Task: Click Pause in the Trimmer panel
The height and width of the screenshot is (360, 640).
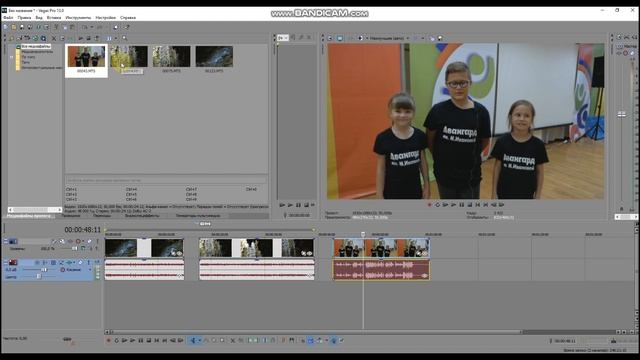Action: (x=298, y=205)
